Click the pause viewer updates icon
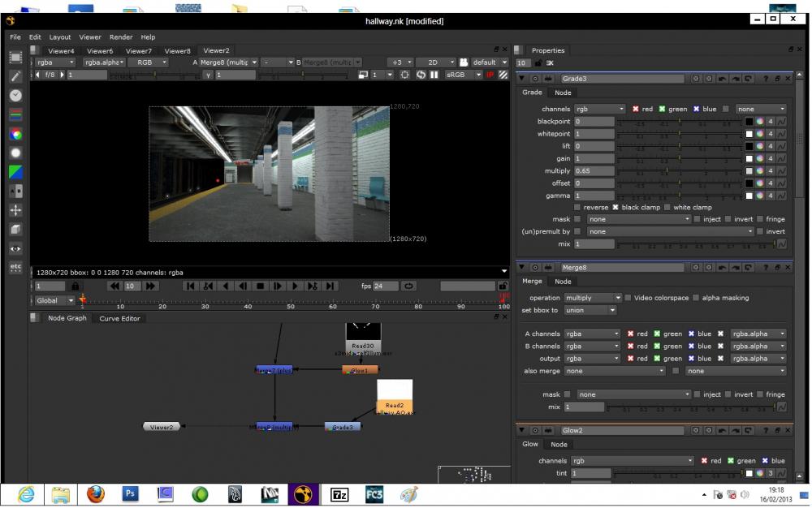This screenshot has width=812, height=508. 434,75
